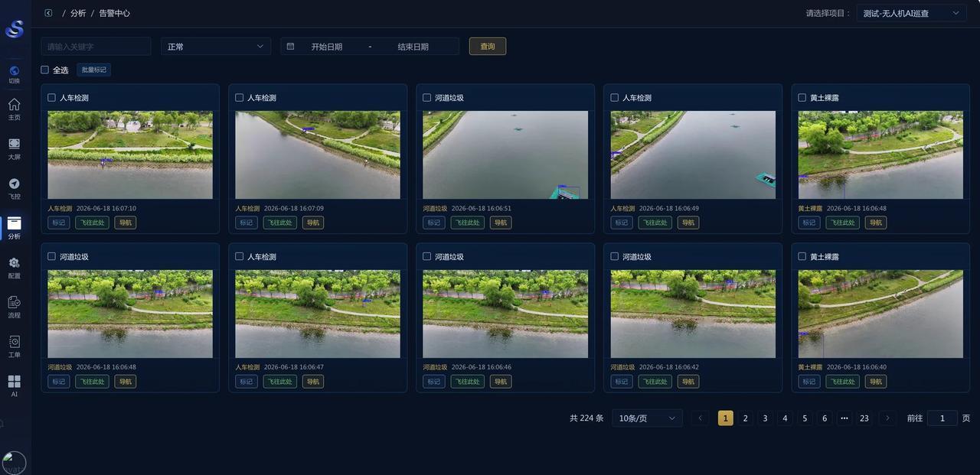Go to previous page arrow

click(x=699, y=418)
